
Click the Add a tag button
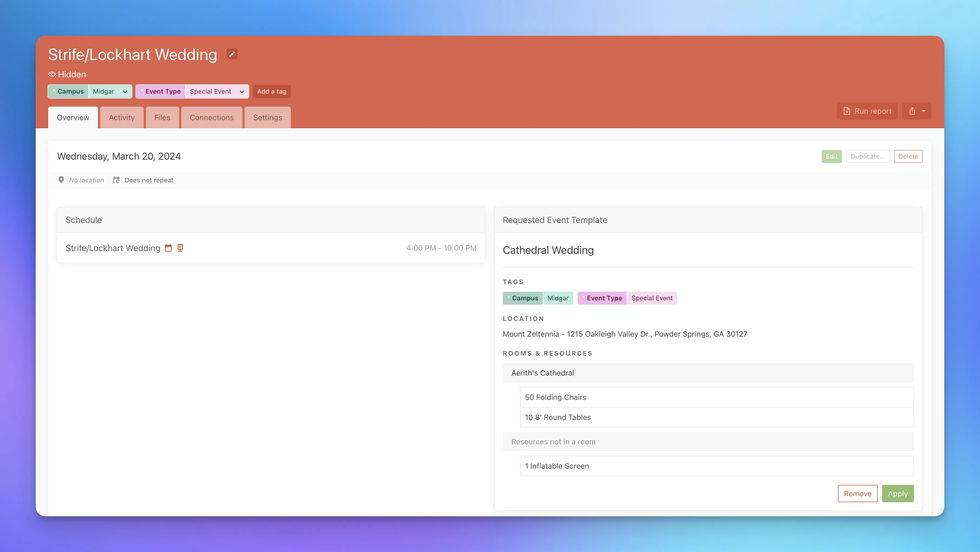click(272, 91)
